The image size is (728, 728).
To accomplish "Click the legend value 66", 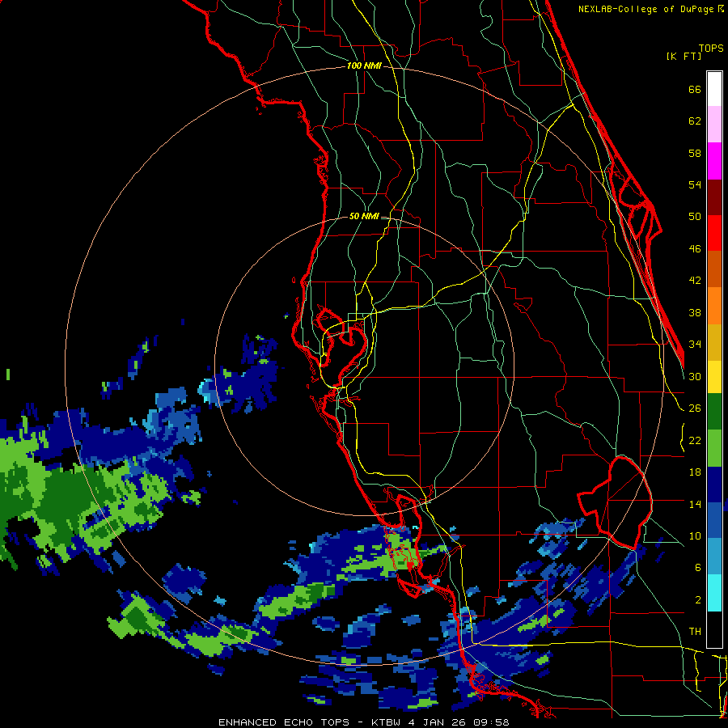I will (695, 90).
